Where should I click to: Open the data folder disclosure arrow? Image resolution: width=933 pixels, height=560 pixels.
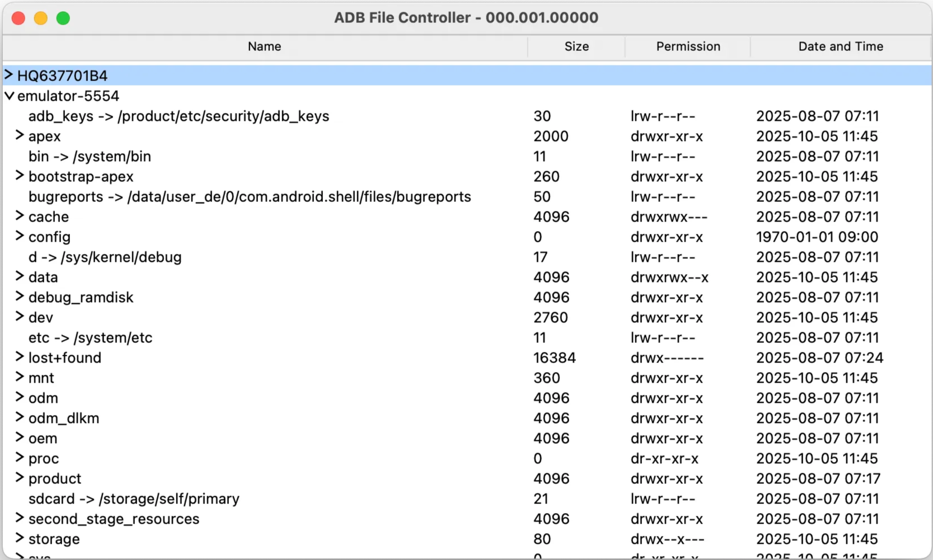coord(20,276)
